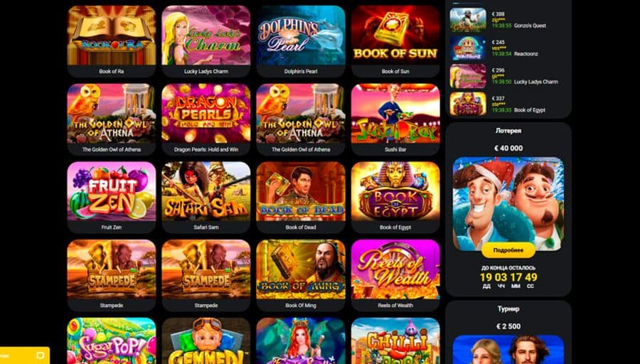Select the Reels of Wealth game
The height and width of the screenshot is (364, 640).
(x=395, y=275)
